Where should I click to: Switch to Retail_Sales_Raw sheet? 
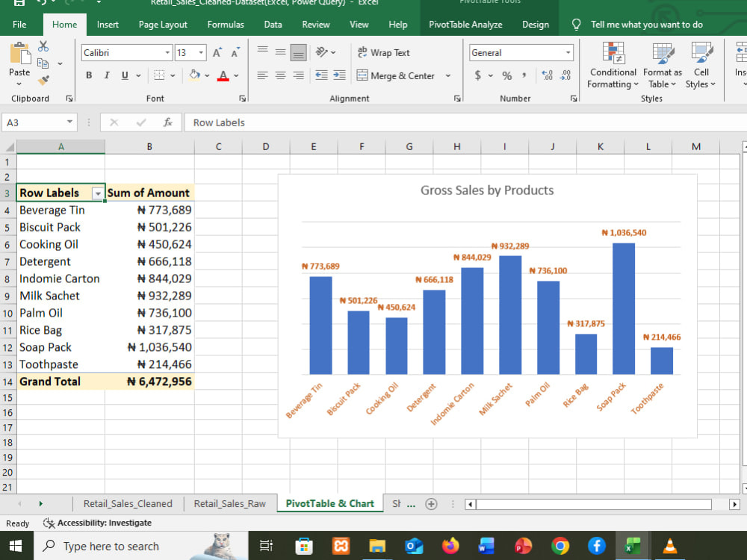[229, 504]
